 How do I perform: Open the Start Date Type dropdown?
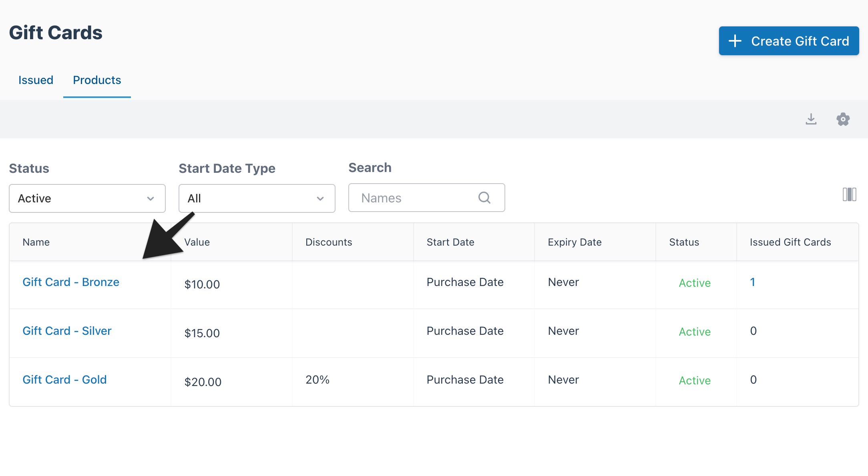tap(257, 198)
